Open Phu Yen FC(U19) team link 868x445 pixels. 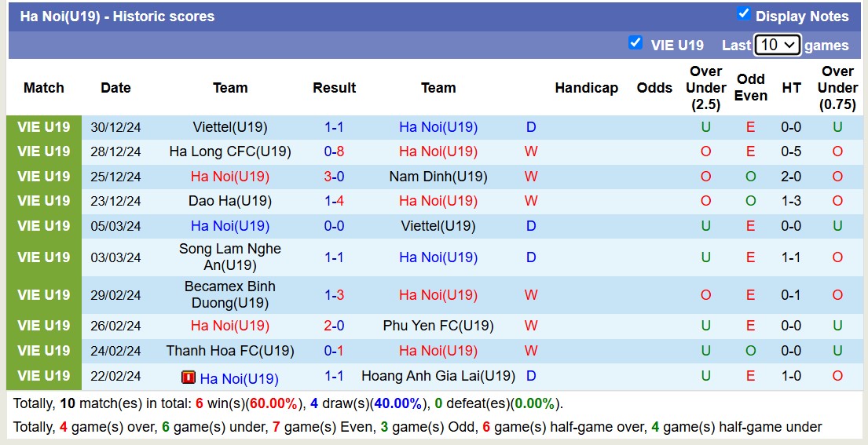(x=438, y=326)
